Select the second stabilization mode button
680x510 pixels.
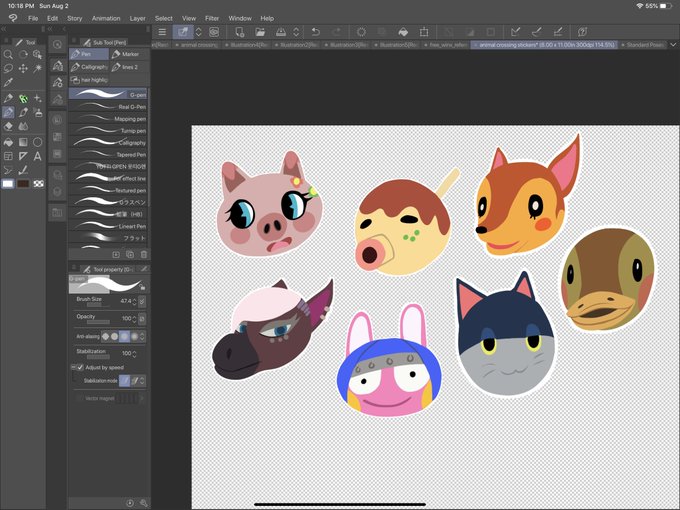135,381
